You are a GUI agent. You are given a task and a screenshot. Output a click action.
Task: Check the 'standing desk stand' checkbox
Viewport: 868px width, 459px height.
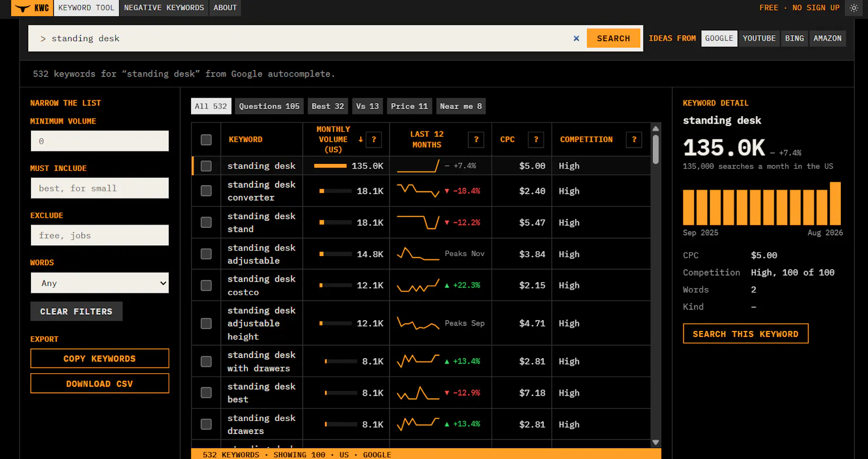206,222
